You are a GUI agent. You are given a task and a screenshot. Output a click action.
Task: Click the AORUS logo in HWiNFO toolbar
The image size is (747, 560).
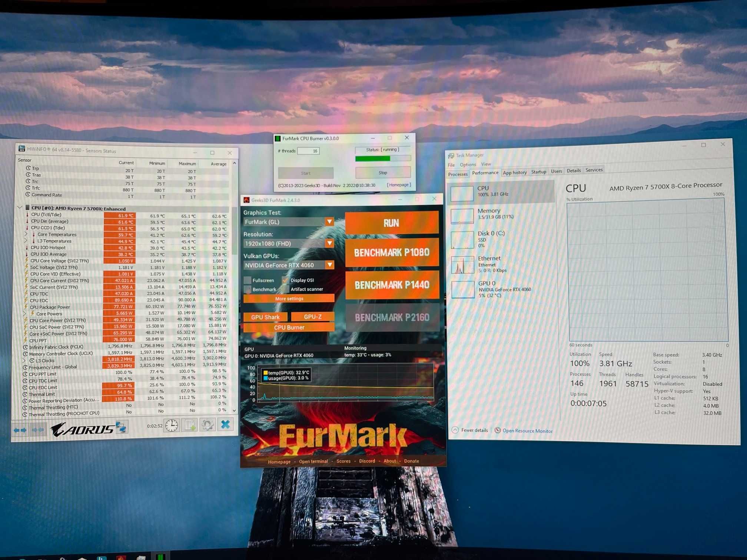coord(82,430)
